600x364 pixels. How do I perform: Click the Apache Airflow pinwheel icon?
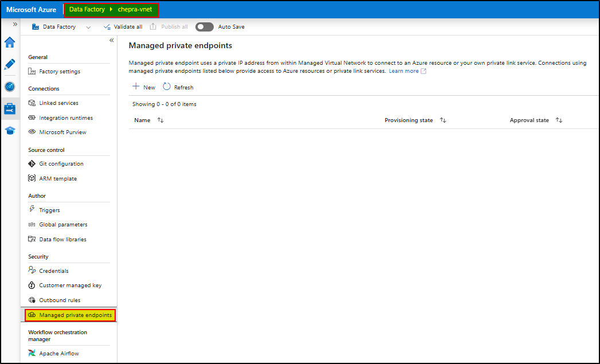click(x=32, y=353)
